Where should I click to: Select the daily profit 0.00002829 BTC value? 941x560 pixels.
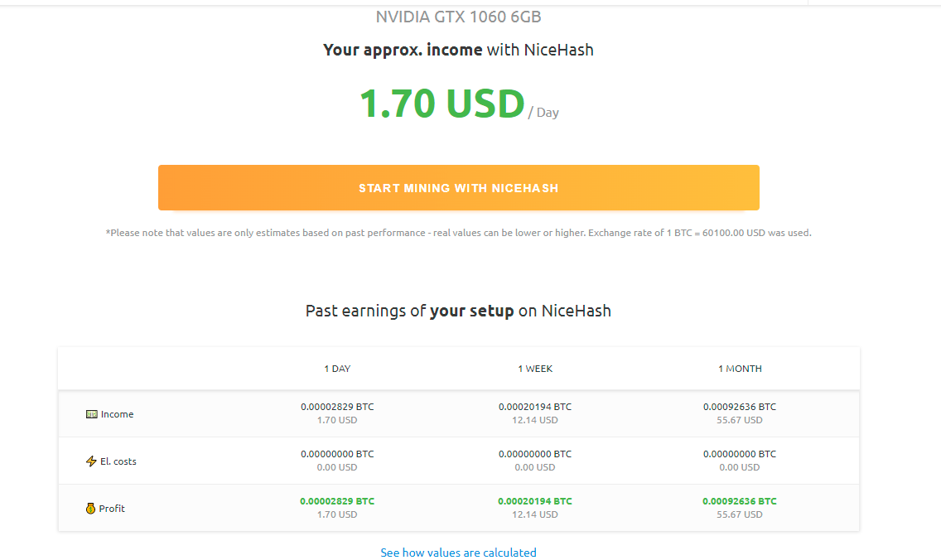tap(337, 500)
